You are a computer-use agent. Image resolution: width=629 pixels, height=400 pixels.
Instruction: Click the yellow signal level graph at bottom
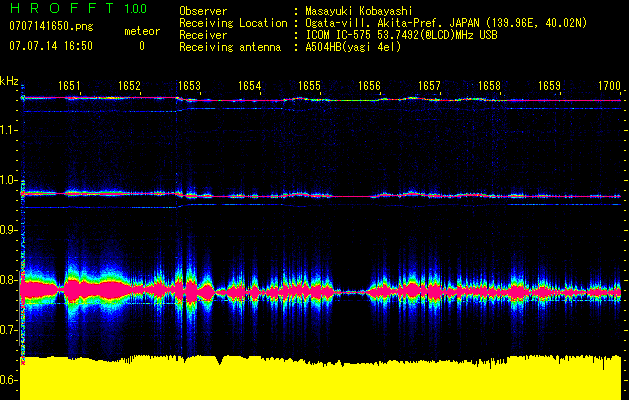pyautogui.click(x=321, y=378)
